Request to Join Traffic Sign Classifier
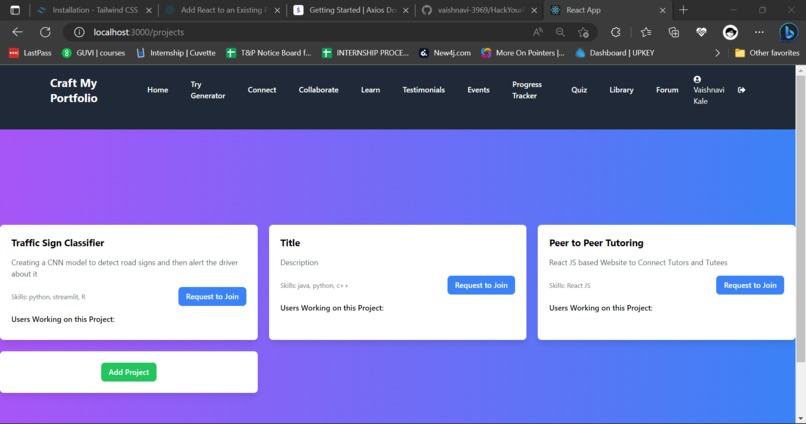This screenshot has height=424, width=806. pos(212,297)
